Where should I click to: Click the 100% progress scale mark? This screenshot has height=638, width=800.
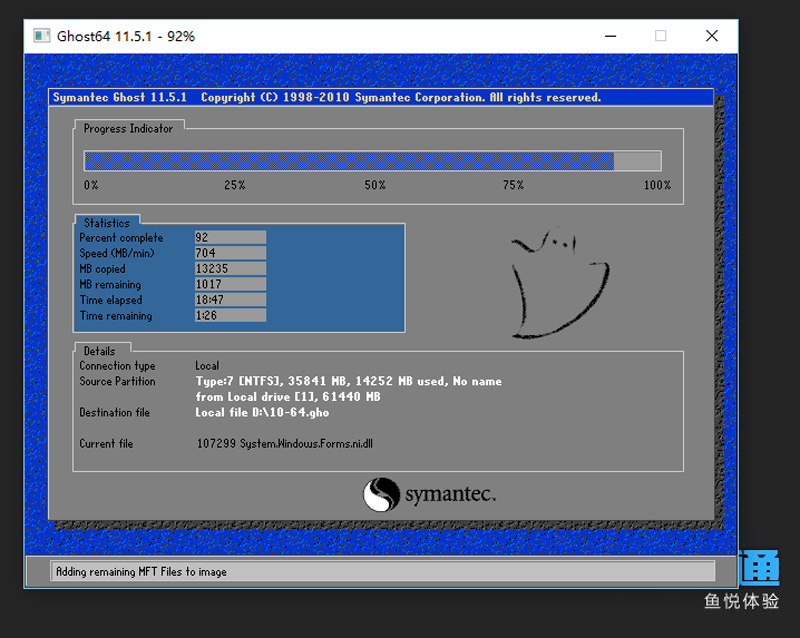coord(657,185)
